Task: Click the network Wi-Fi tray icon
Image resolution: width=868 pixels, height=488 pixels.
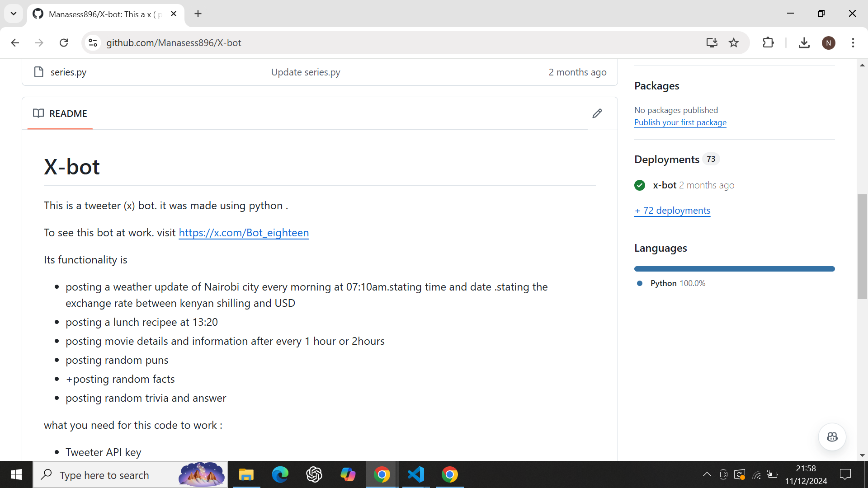Action: pos(756,474)
